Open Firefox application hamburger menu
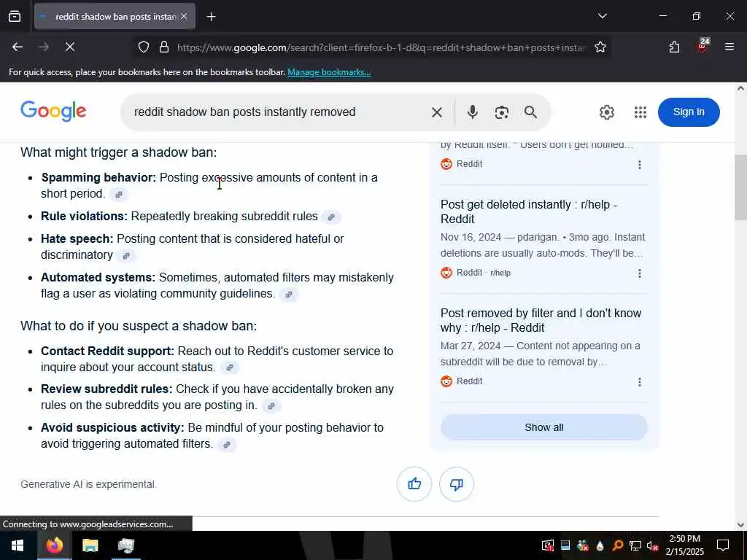Viewport: 747px width, 560px height. click(x=729, y=47)
